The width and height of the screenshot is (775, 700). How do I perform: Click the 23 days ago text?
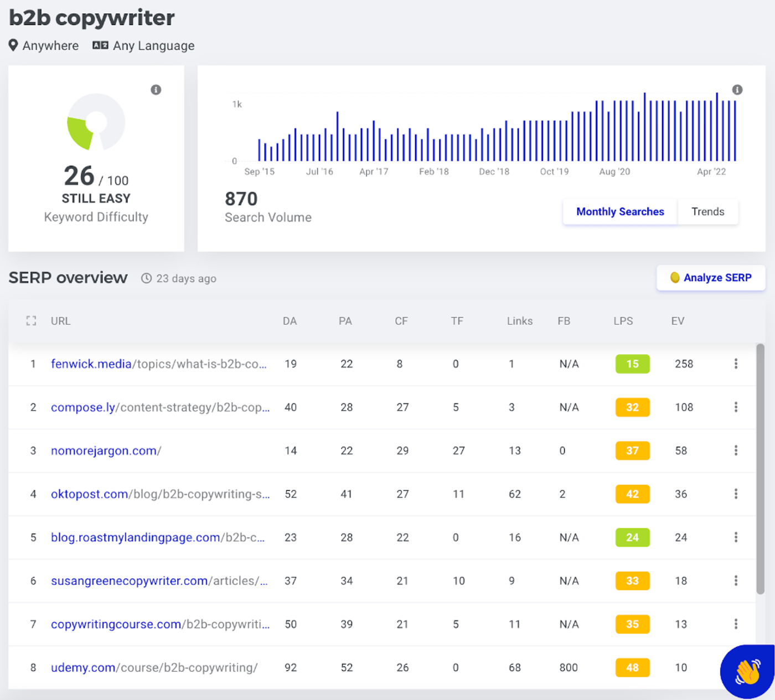pyautogui.click(x=186, y=278)
